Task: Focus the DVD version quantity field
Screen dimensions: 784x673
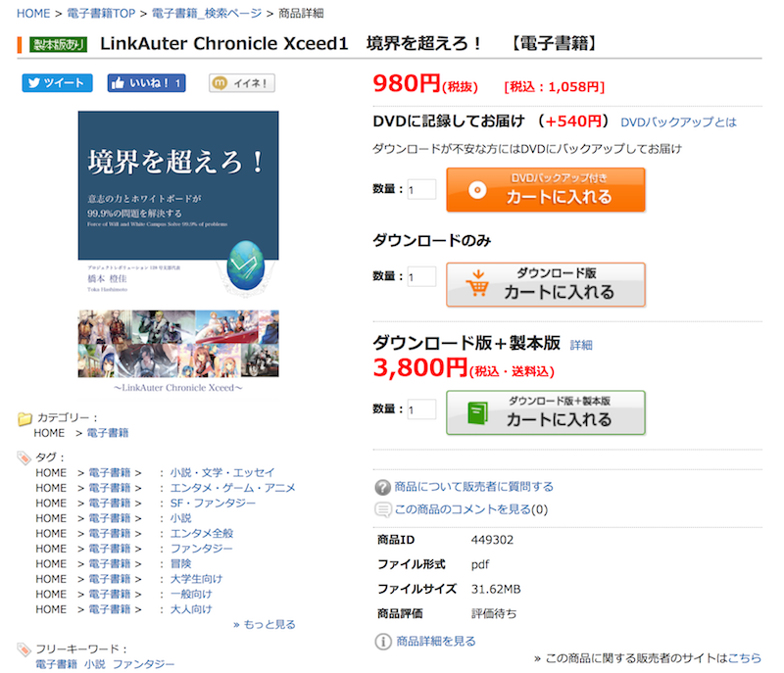Action: tap(421, 190)
